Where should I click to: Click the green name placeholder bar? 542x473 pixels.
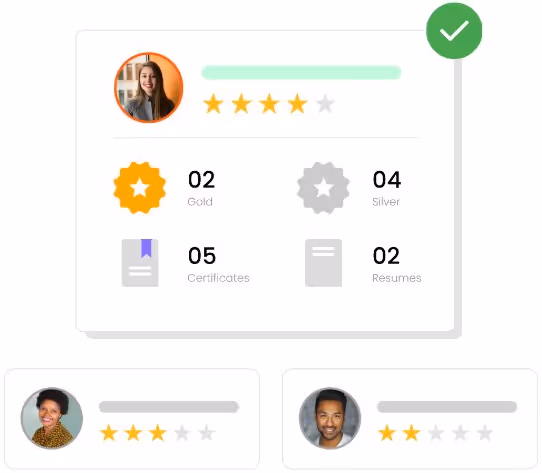coord(301,72)
